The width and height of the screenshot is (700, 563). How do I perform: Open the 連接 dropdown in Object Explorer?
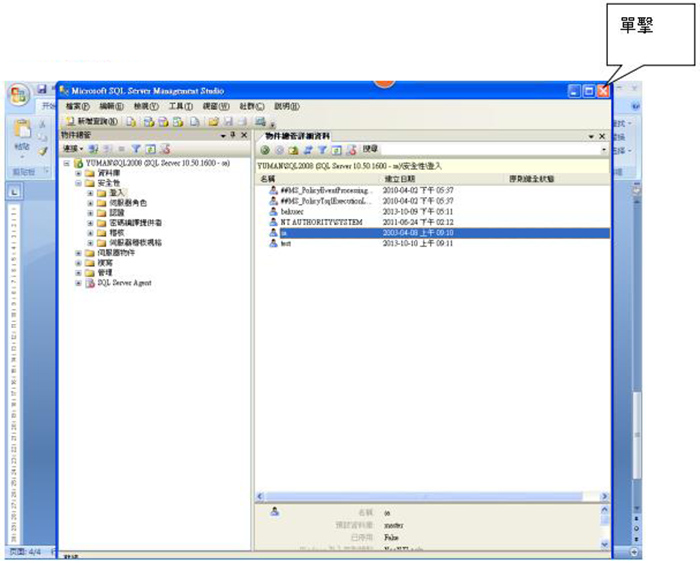coord(74,148)
